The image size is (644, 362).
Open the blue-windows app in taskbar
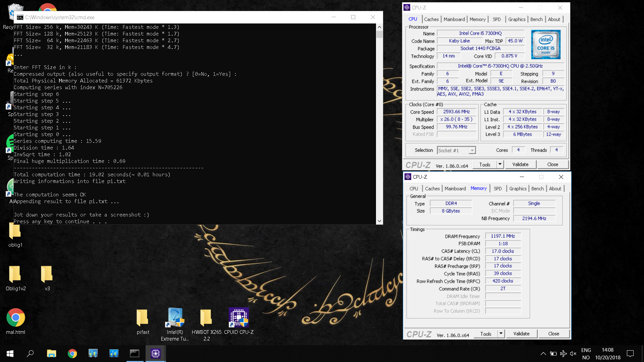[93, 353]
